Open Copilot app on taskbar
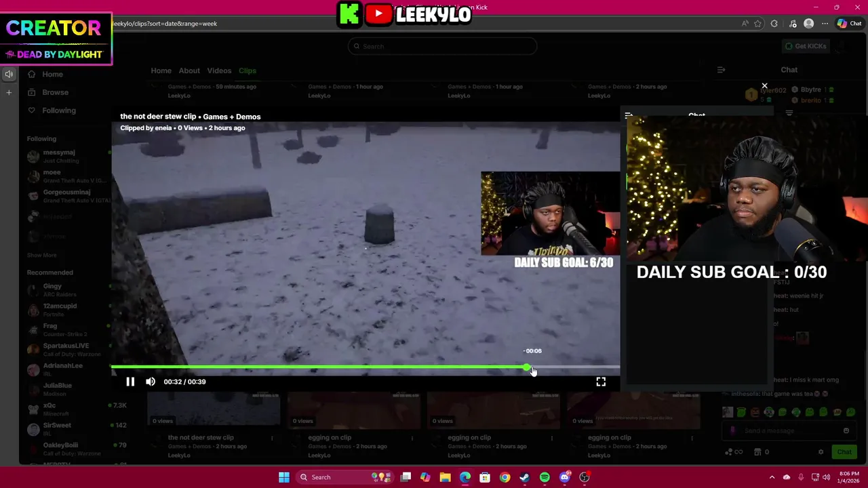 tap(425, 477)
